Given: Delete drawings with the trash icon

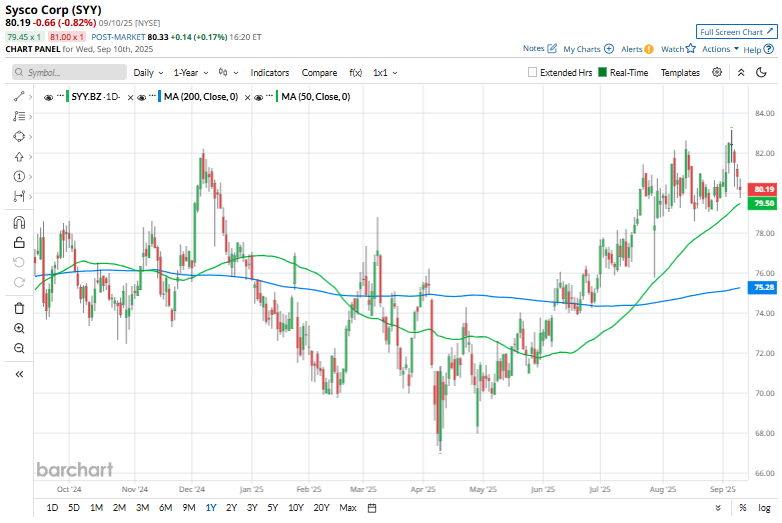Looking at the screenshot, I should [x=19, y=309].
